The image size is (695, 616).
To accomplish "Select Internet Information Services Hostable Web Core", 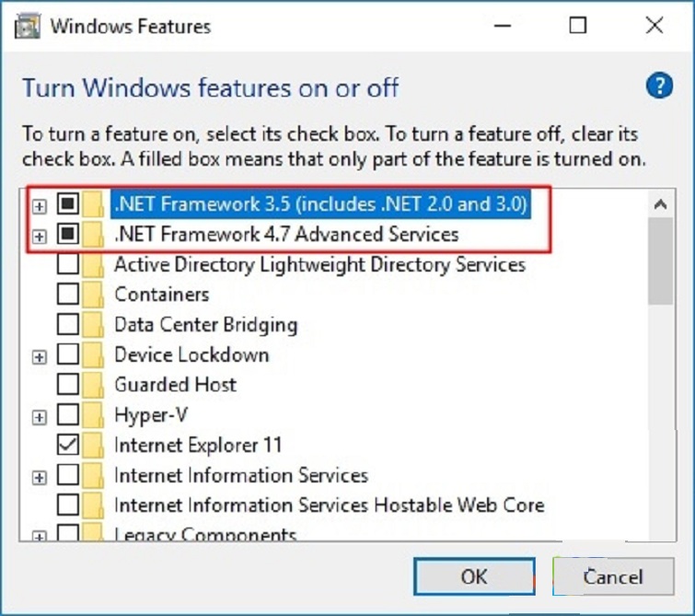I will pos(329,506).
